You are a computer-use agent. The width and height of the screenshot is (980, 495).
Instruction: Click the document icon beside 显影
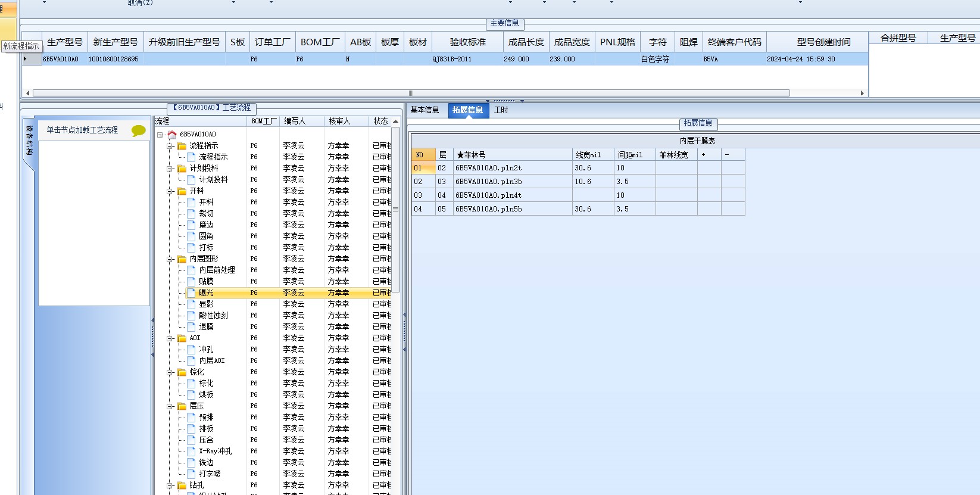[x=191, y=304]
